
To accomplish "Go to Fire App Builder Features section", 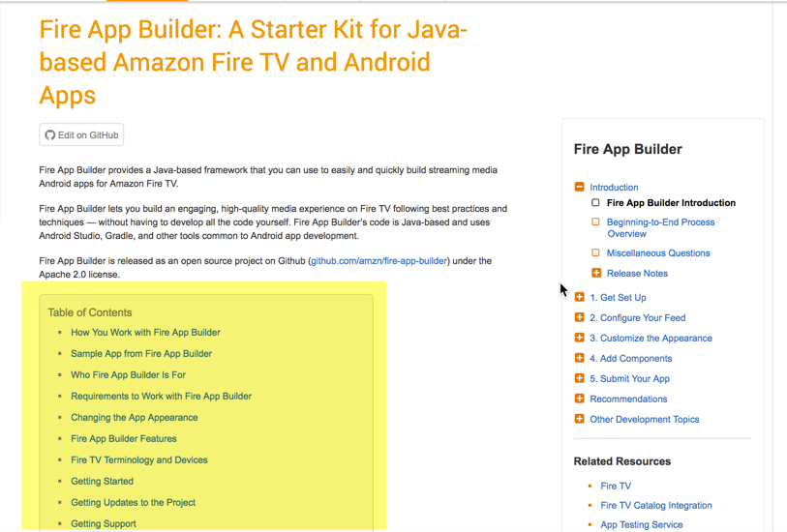I will (x=124, y=439).
